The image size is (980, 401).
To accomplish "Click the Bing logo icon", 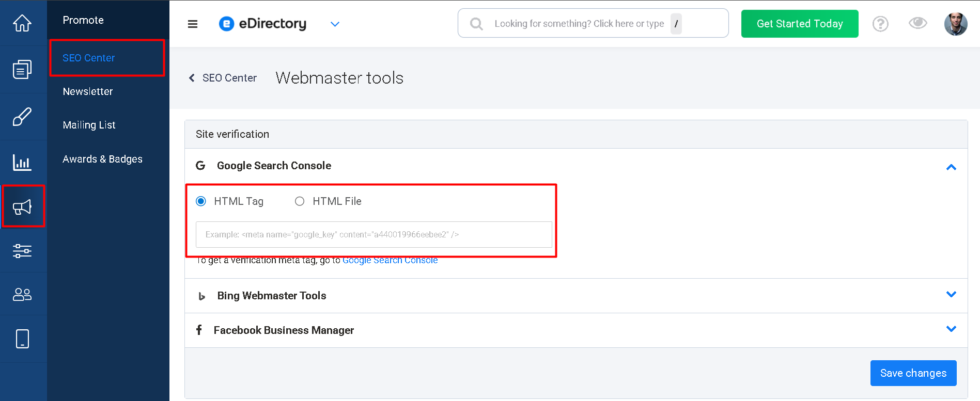I will click(202, 296).
